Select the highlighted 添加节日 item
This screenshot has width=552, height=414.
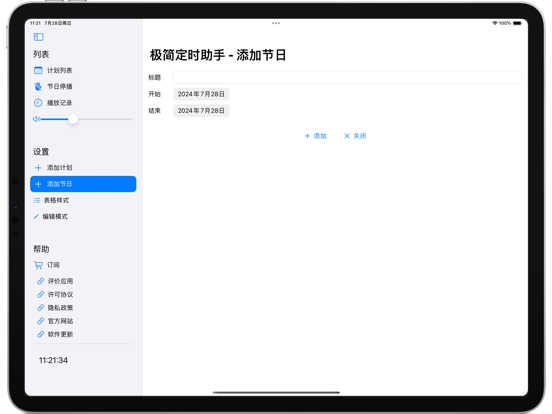83,184
